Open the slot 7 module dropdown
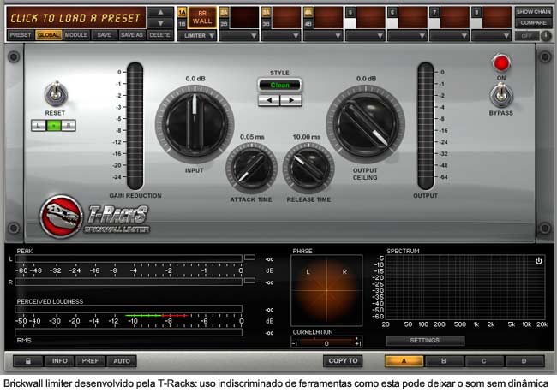557x392 pixels. (449, 35)
